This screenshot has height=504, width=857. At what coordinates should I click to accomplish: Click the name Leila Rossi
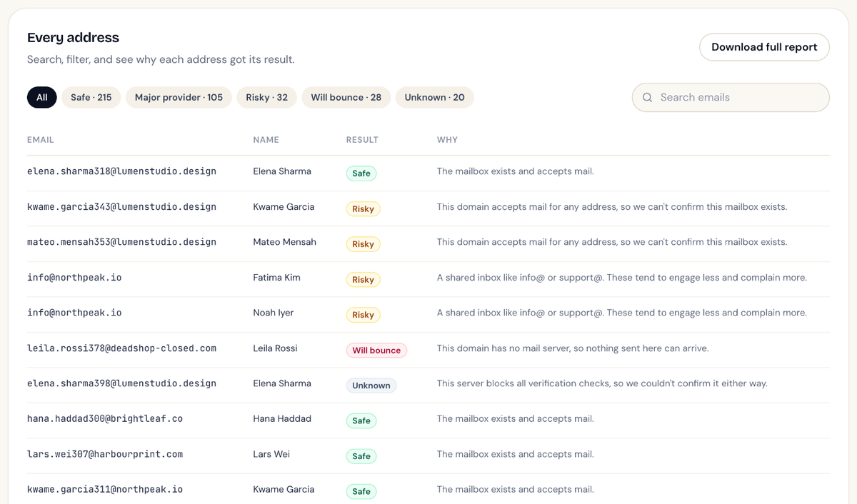(x=275, y=348)
